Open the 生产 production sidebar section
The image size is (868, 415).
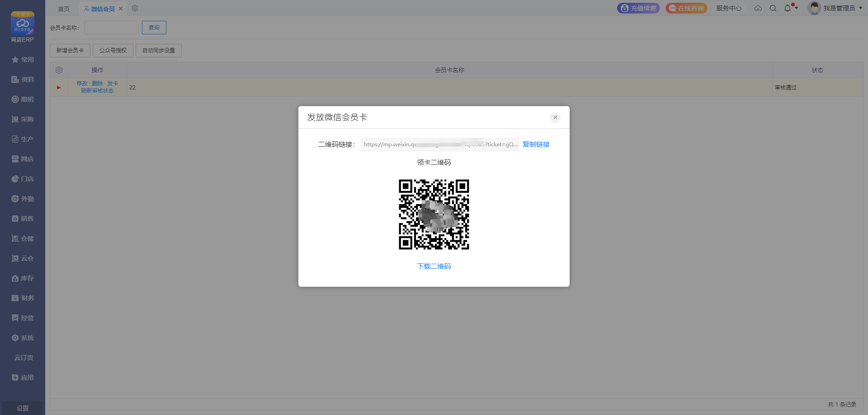[x=23, y=139]
